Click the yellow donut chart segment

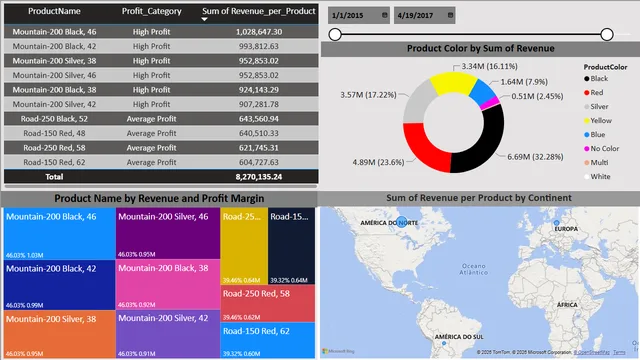click(x=453, y=81)
